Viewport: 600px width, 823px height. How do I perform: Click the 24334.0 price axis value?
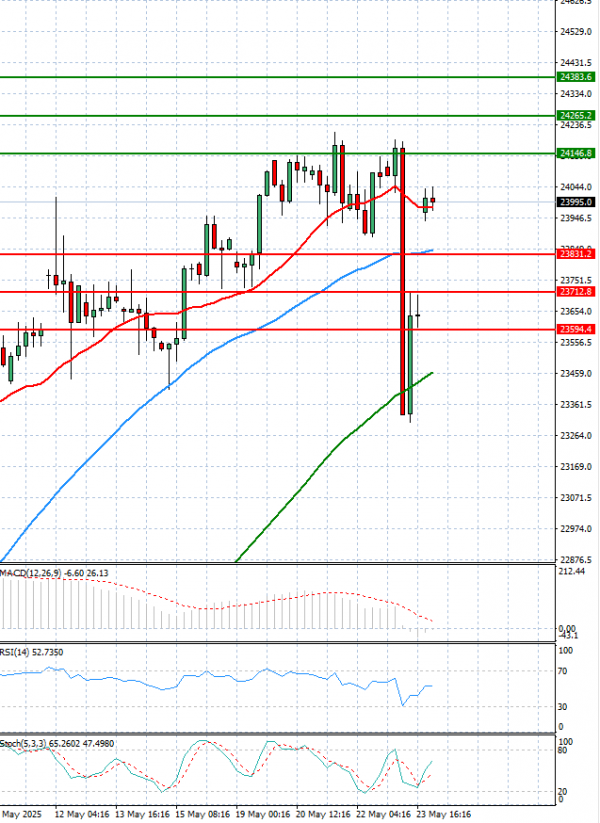(x=576, y=94)
